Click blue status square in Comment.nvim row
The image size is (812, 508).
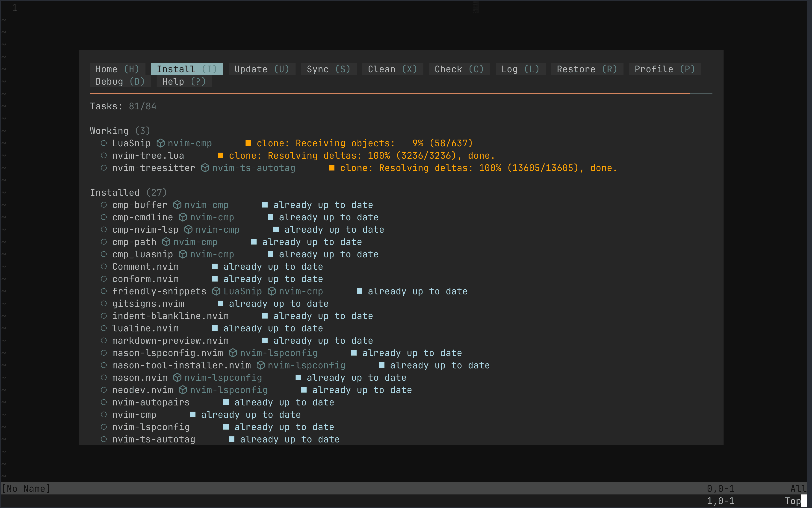[x=215, y=267]
